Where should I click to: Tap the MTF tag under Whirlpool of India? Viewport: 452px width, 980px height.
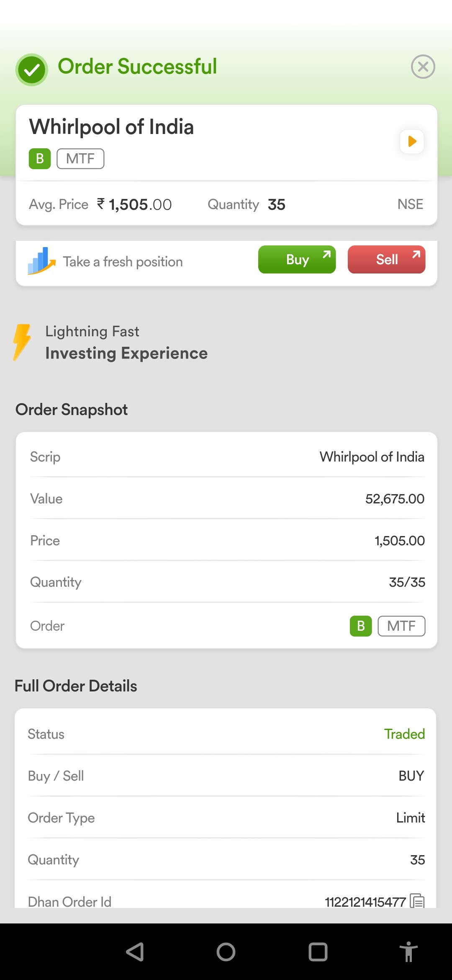click(x=80, y=159)
